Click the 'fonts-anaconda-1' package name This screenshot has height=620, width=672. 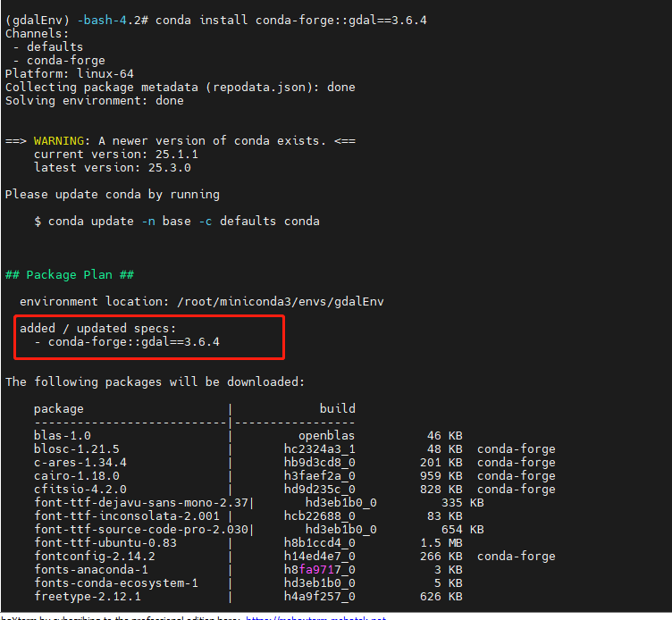(91, 569)
